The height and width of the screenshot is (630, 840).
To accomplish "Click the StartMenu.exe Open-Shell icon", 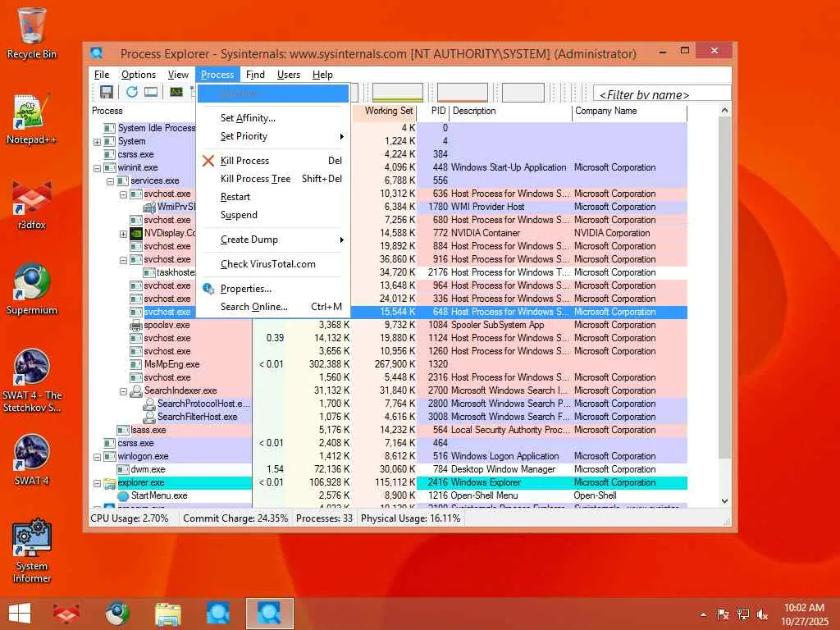I will 123,496.
